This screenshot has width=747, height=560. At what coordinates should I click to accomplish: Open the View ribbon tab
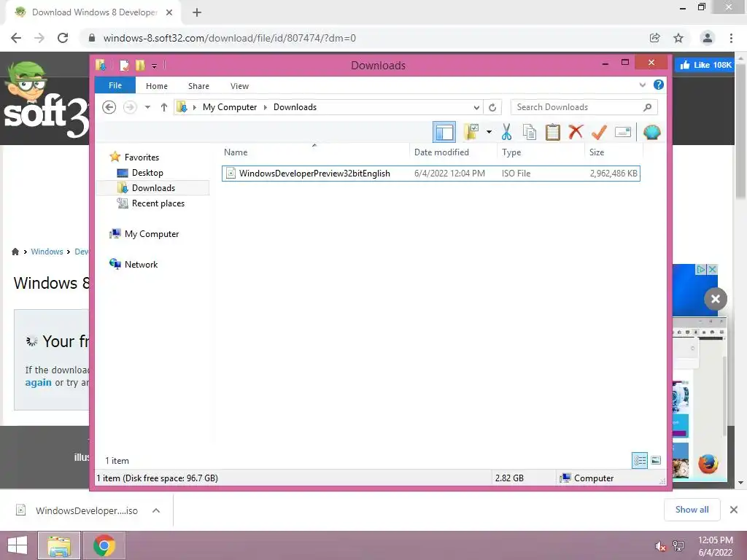point(239,86)
